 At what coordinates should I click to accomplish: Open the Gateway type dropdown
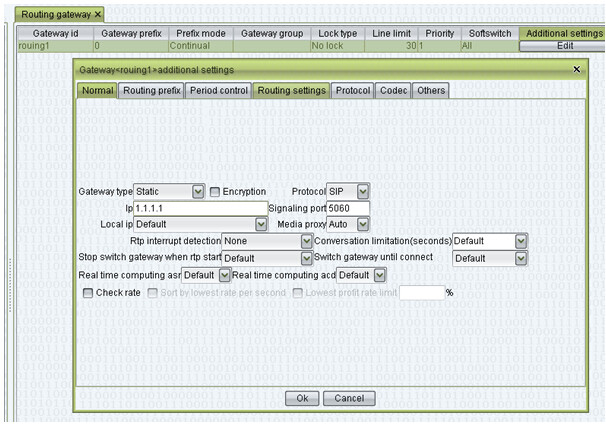[197, 191]
